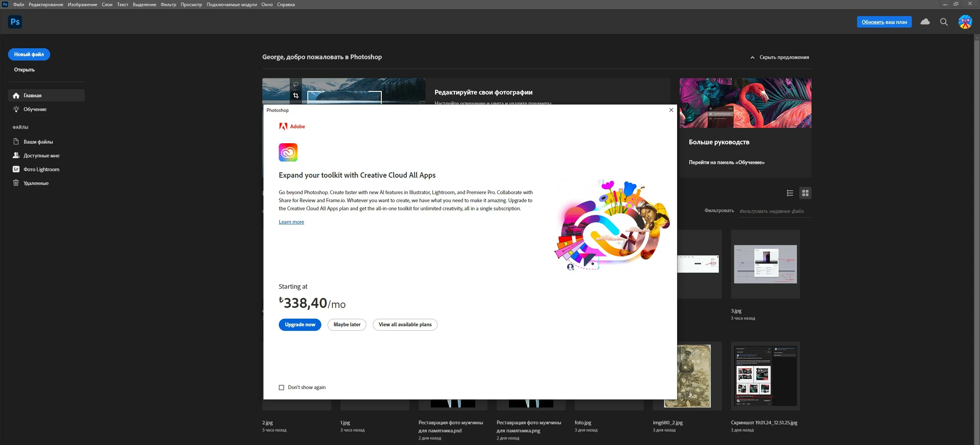Image resolution: width=980 pixels, height=445 pixels.
Task: Switch to list view icon
Action: click(x=790, y=193)
